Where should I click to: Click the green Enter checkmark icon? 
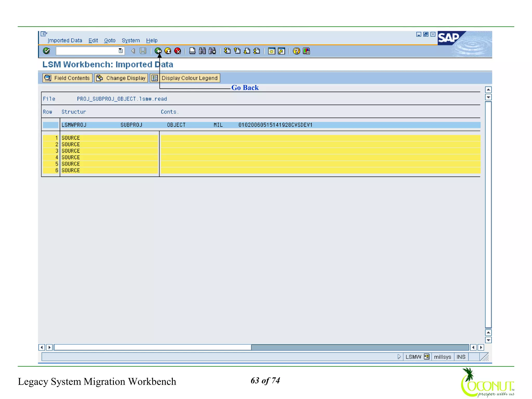pos(46,51)
